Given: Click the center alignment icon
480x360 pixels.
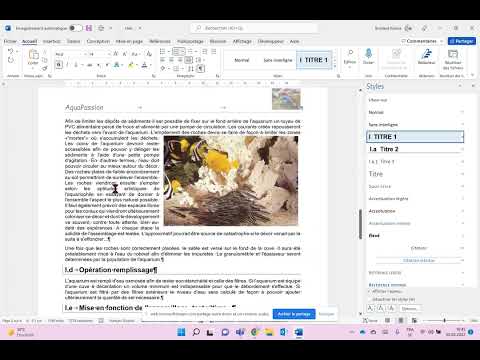Looking at the screenshot, I should (171, 60).
